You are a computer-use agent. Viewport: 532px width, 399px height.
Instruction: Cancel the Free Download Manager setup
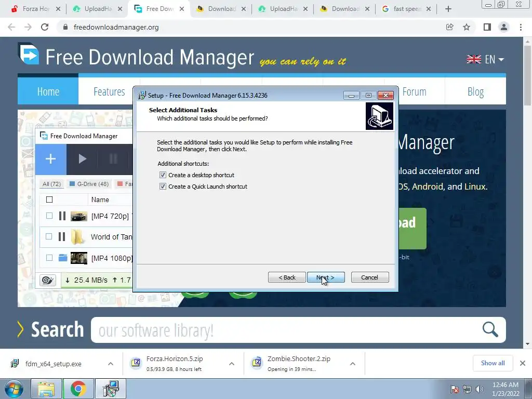[370, 277]
